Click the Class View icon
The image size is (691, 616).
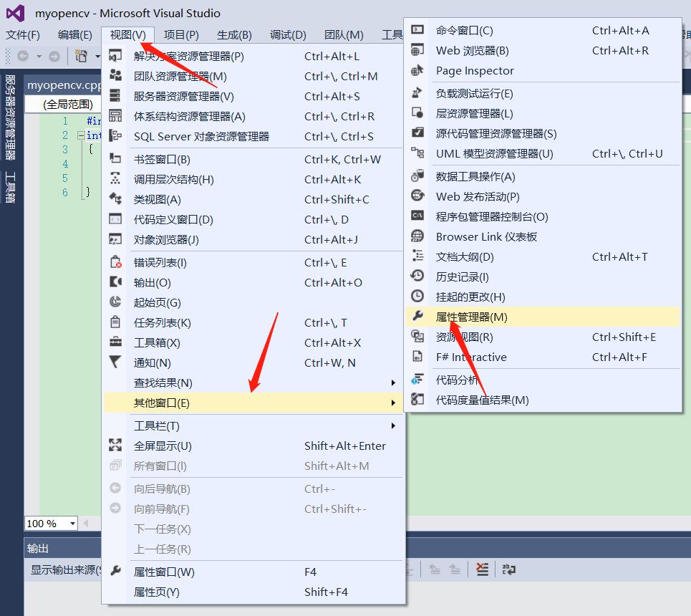pos(115,199)
